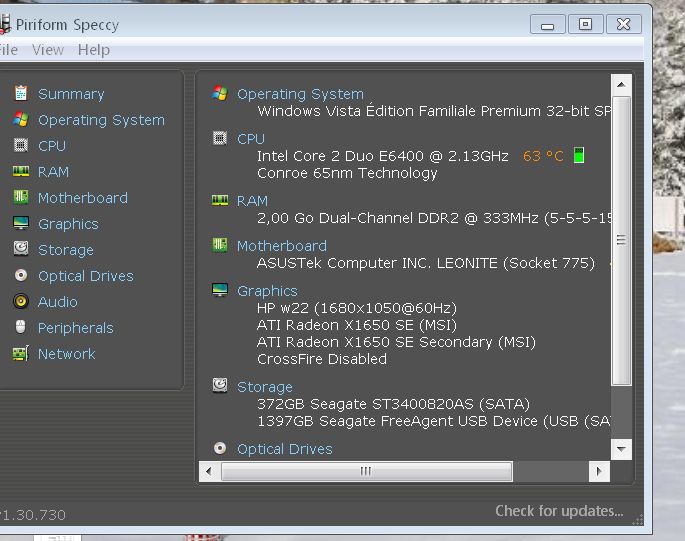
Task: Click the vertical scrollbar thumb
Action: 621,240
